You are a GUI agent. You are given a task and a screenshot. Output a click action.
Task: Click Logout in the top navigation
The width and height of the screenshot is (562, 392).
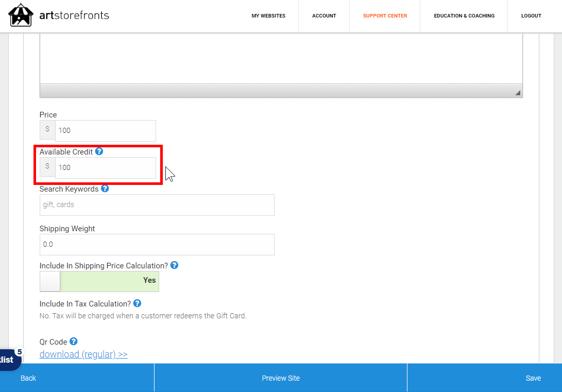pos(531,16)
